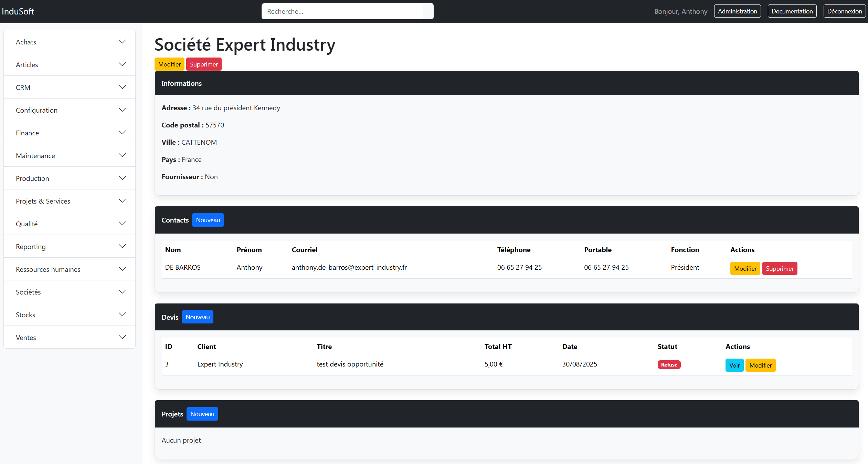
Task: Create a new devis with Nouveau
Action: click(198, 317)
